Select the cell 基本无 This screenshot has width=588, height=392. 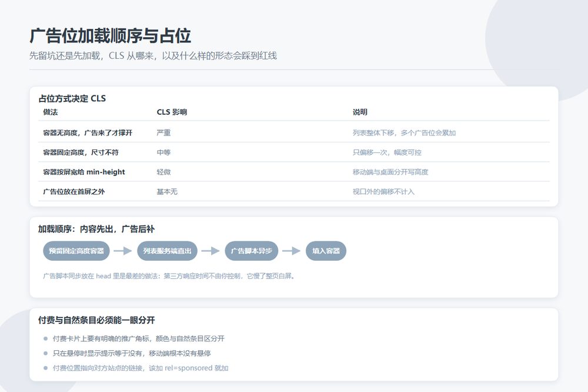pos(167,191)
